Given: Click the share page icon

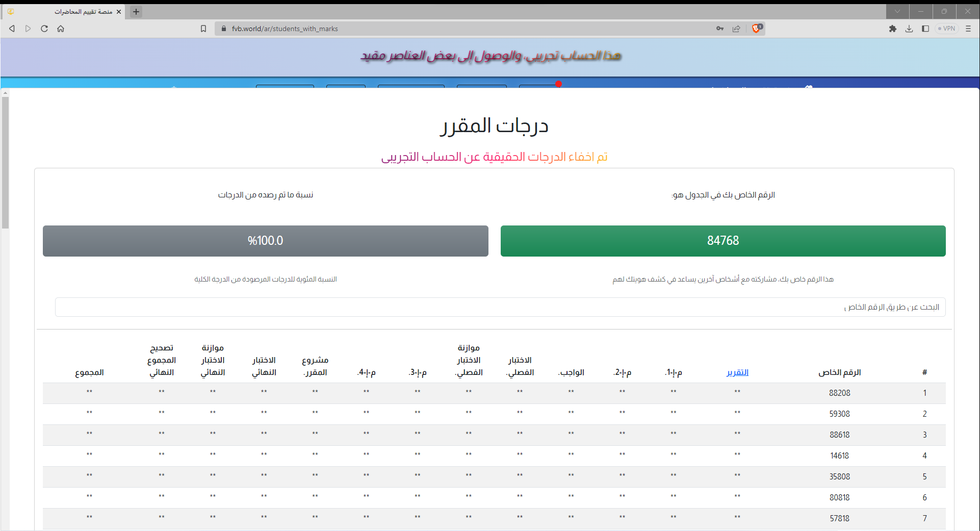Looking at the screenshot, I should [x=736, y=29].
